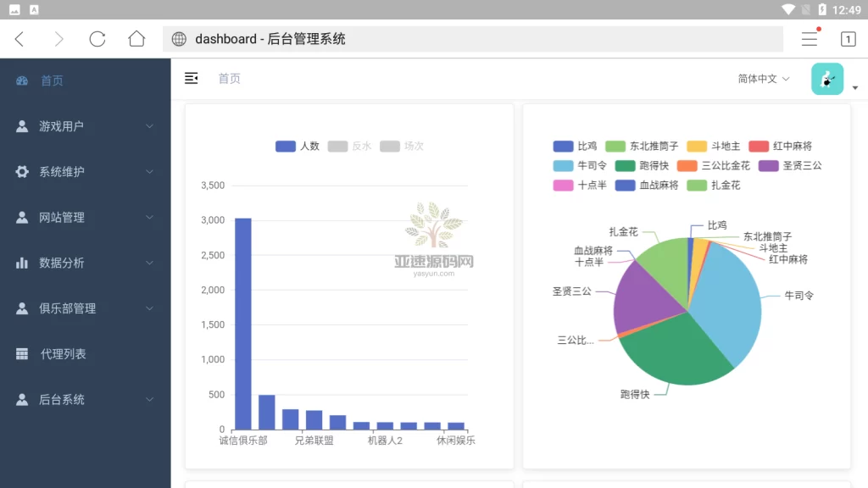Click the sidebar collapse hamburger icon

[192, 78]
